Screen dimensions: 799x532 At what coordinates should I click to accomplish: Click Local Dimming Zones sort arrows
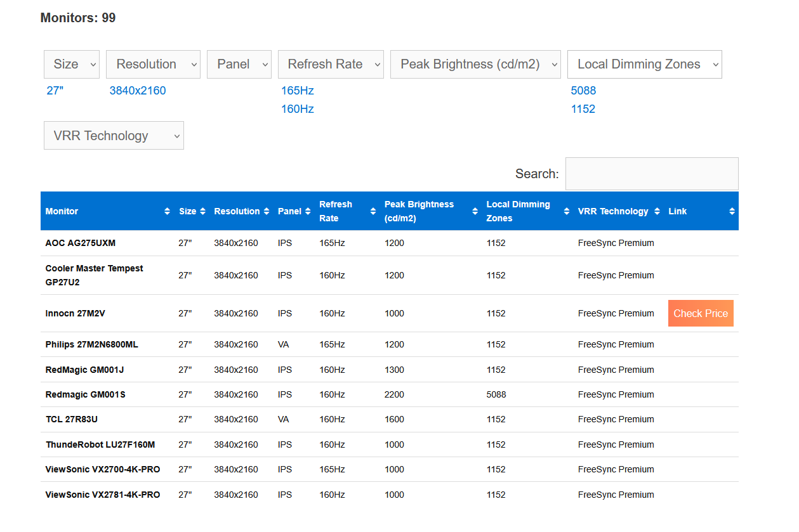[567, 211]
